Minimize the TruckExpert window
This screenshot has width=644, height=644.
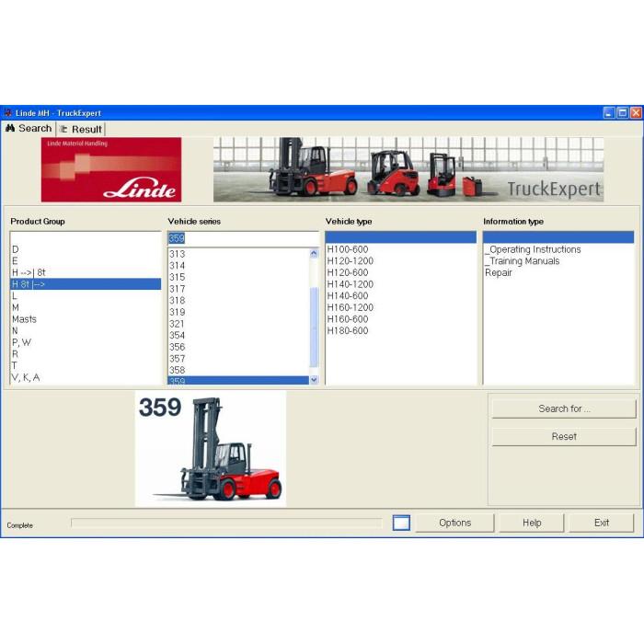pos(609,113)
